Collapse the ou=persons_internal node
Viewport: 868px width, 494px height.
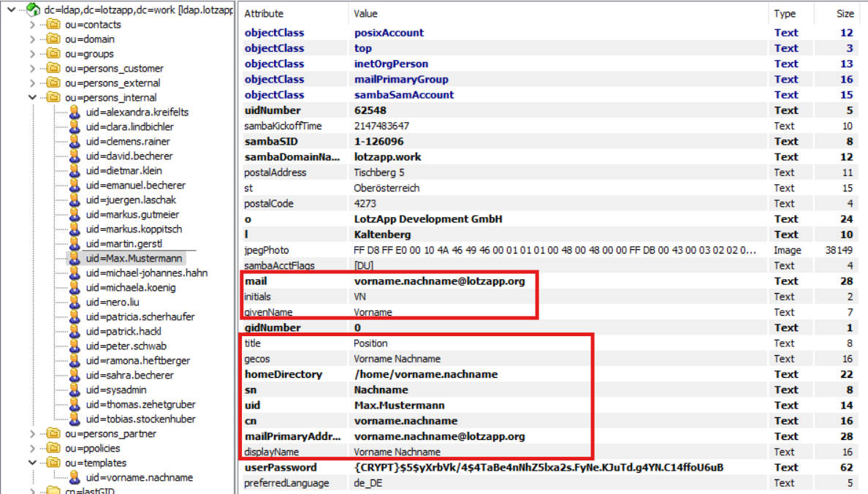33,97
